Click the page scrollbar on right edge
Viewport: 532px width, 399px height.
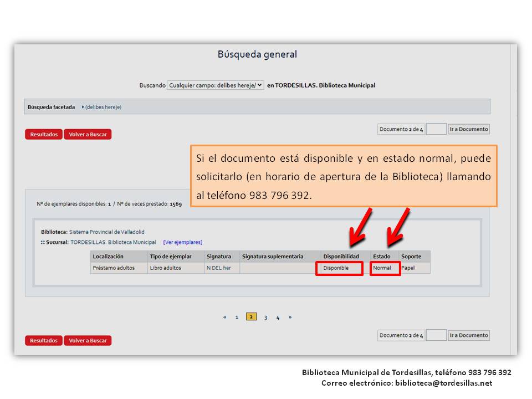(x=514, y=199)
